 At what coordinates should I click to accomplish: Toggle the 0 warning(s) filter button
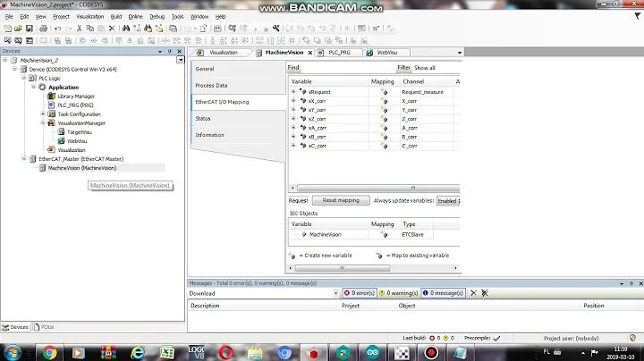pos(398,293)
